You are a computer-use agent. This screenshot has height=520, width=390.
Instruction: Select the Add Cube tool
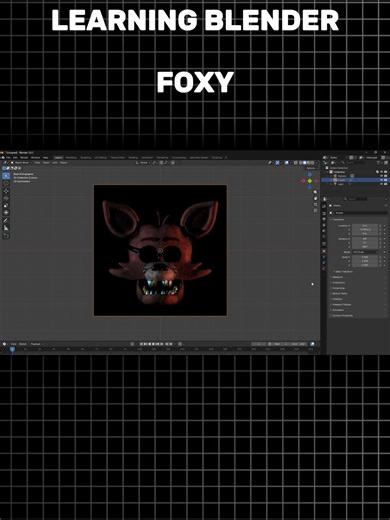coord(6,236)
